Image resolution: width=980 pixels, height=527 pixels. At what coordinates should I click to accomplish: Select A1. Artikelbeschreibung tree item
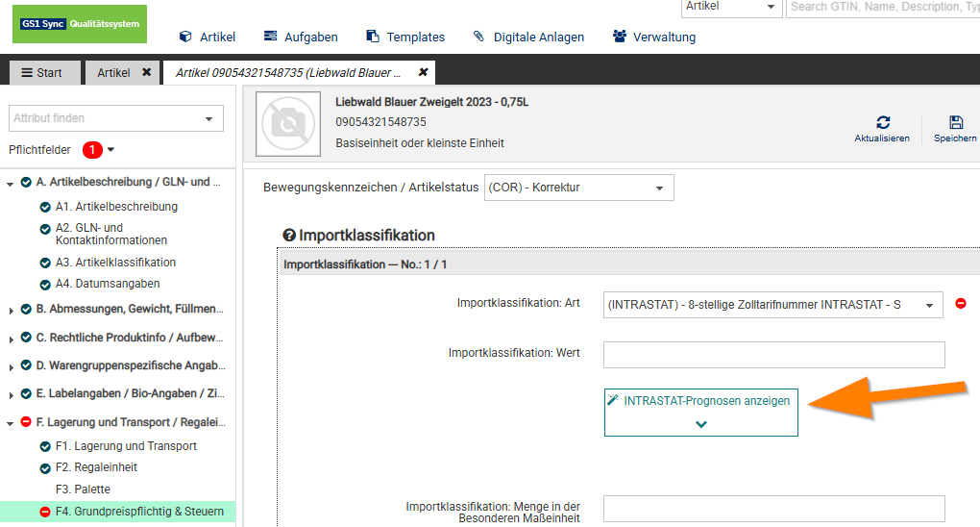click(x=116, y=207)
